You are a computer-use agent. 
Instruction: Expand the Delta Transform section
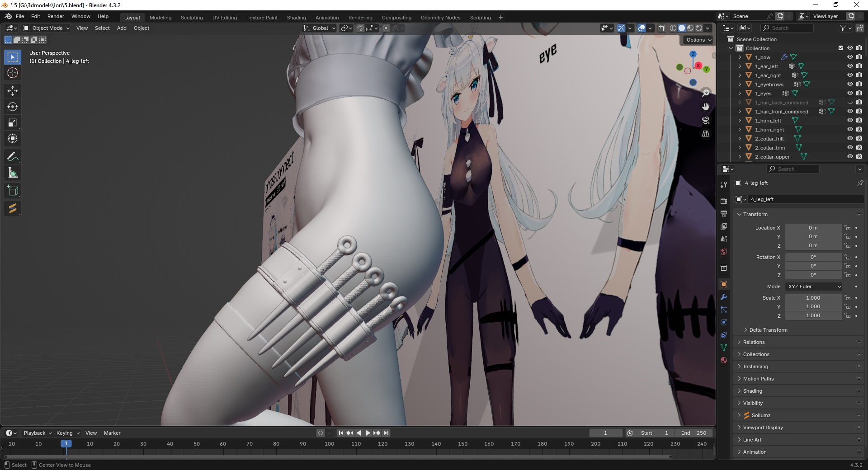coord(768,330)
